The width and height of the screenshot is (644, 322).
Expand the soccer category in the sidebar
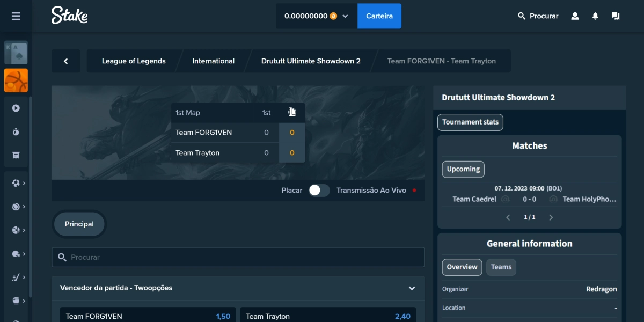(16, 183)
